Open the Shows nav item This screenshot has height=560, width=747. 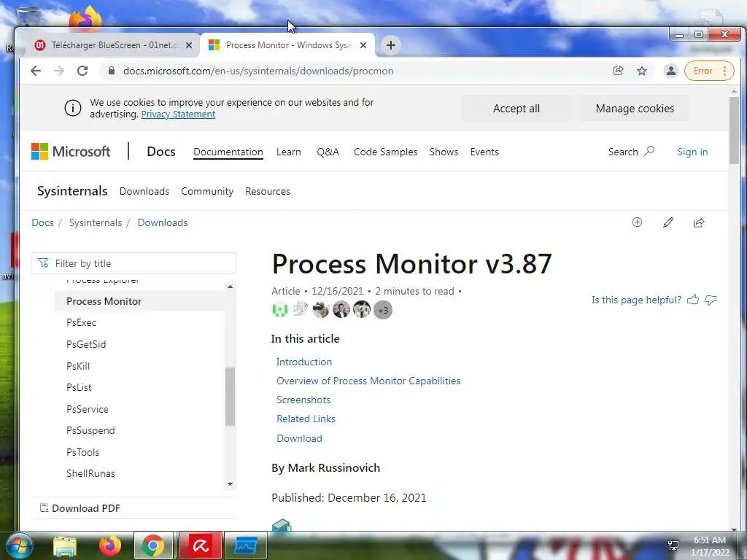444,152
